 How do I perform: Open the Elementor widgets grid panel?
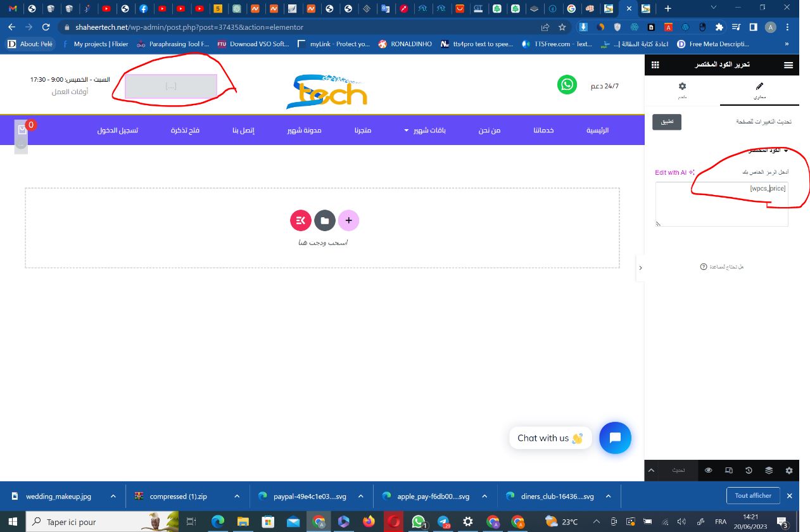(x=655, y=65)
